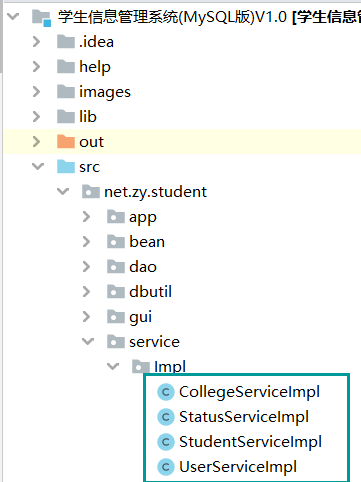Open StudentServiceImpl class file
The width and height of the screenshot is (361, 482).
point(250,442)
